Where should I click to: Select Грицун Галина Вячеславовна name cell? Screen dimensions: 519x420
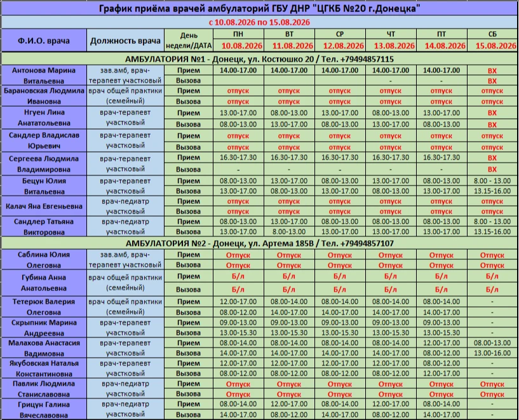pyautogui.click(x=44, y=409)
